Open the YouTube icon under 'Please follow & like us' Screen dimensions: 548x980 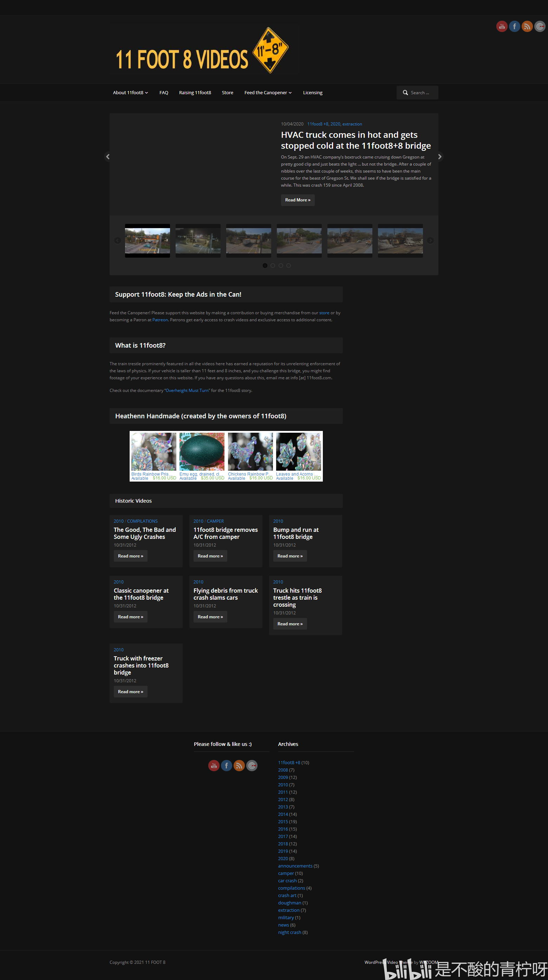(214, 765)
